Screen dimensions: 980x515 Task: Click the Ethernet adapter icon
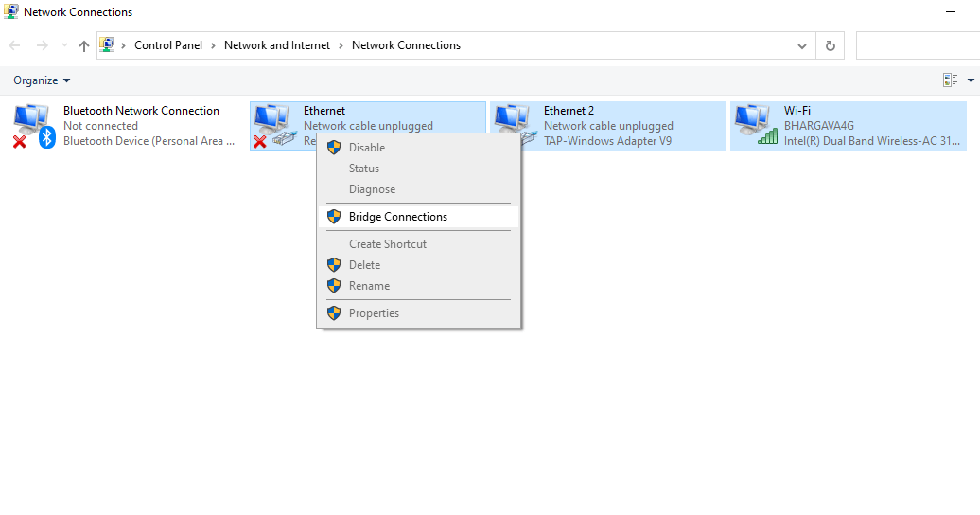272,126
